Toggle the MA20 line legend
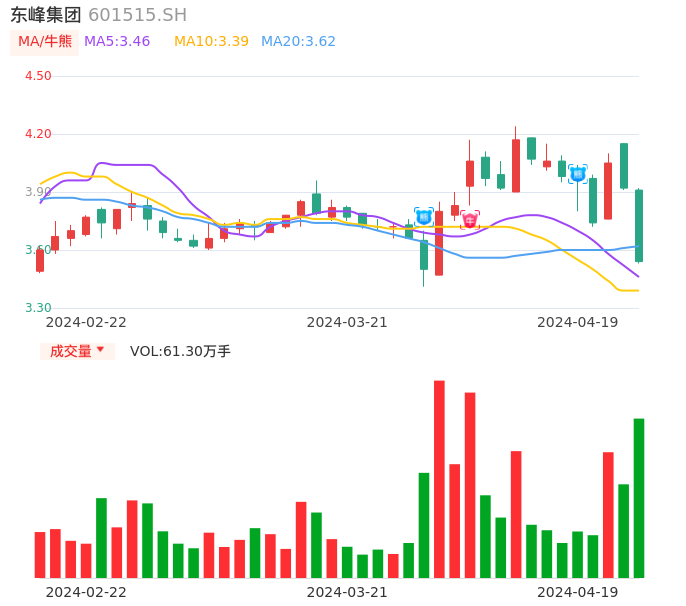686x606 pixels. [x=298, y=42]
